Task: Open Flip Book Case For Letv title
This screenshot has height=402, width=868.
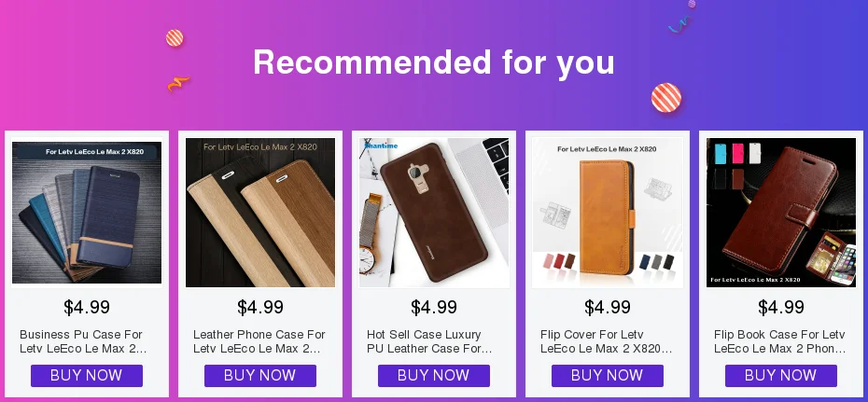Action: point(780,341)
